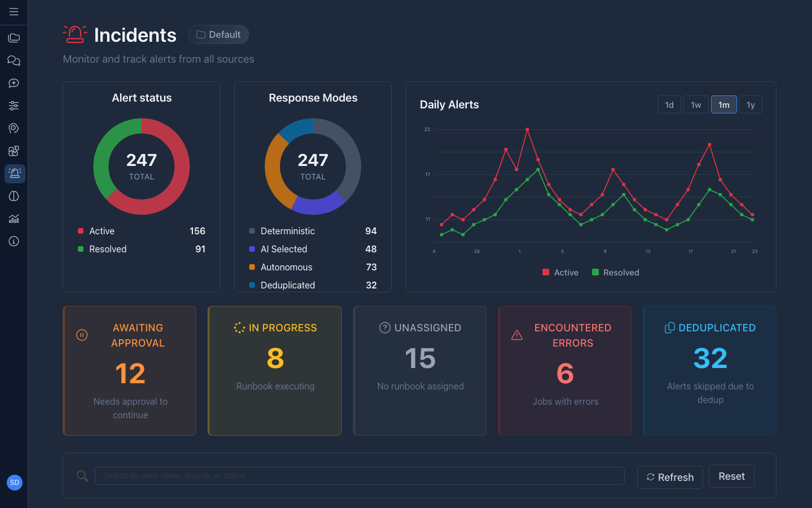Open the Default folder selector
The height and width of the screenshot is (508, 812).
[x=219, y=34]
